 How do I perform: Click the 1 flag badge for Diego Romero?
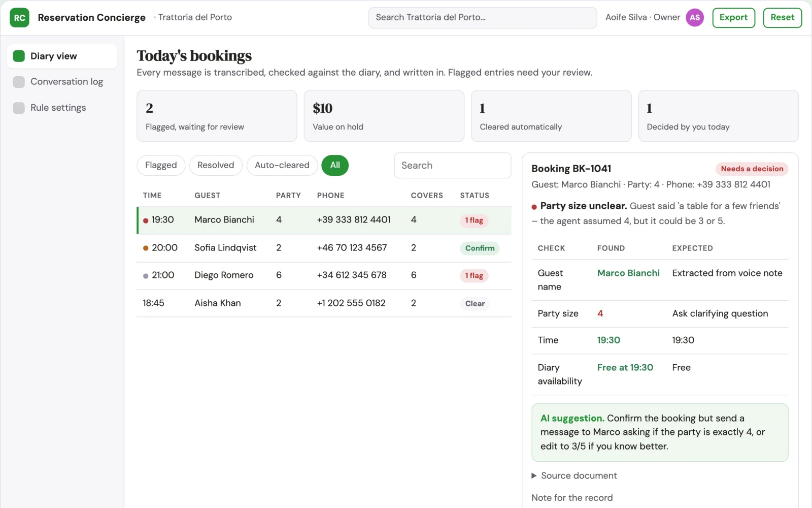(x=474, y=276)
